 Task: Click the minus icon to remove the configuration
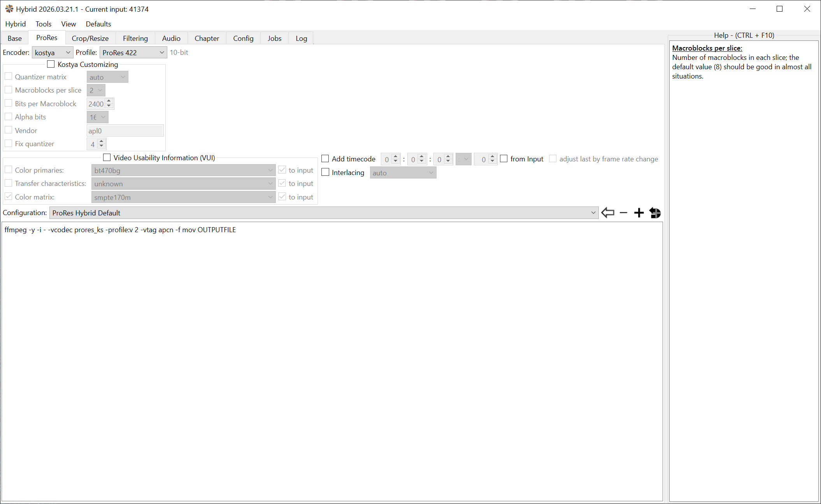(623, 213)
